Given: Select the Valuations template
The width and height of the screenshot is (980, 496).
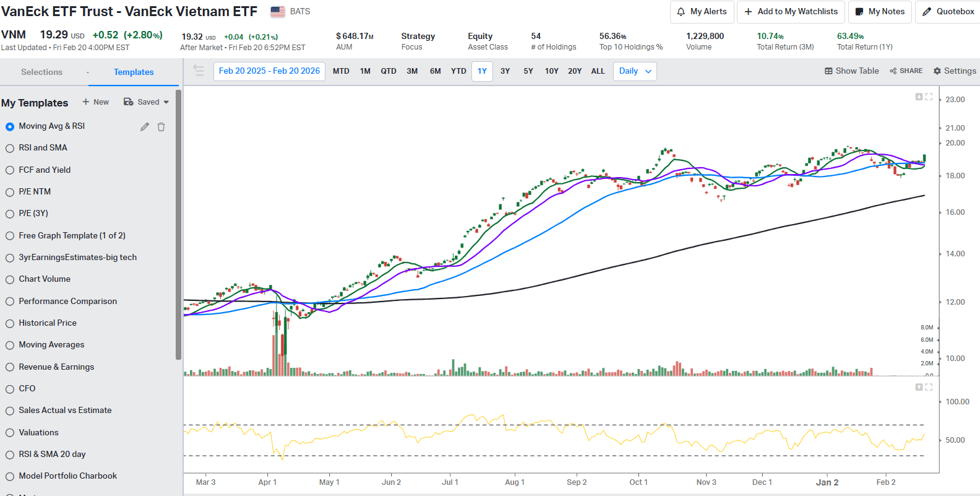Looking at the screenshot, I should click(x=10, y=433).
